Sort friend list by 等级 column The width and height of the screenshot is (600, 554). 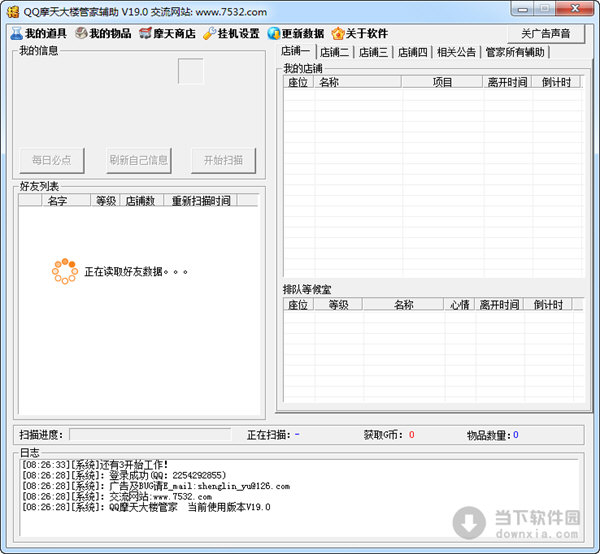(x=106, y=200)
